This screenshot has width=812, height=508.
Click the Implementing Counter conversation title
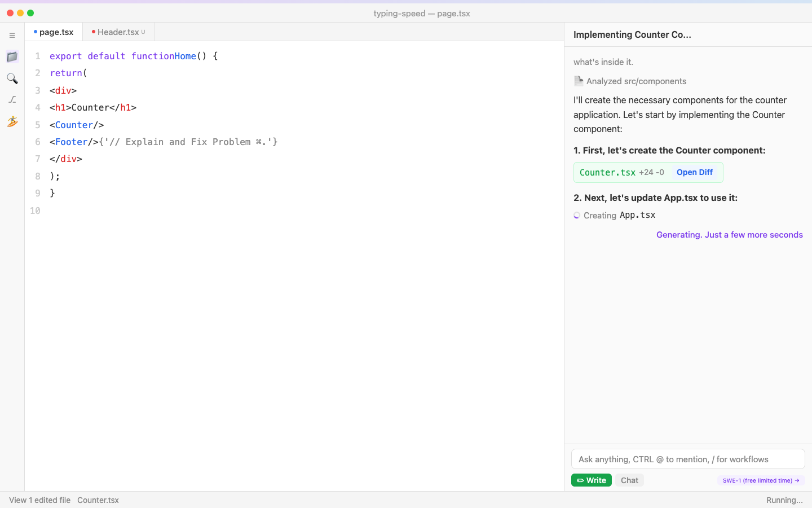pos(632,35)
